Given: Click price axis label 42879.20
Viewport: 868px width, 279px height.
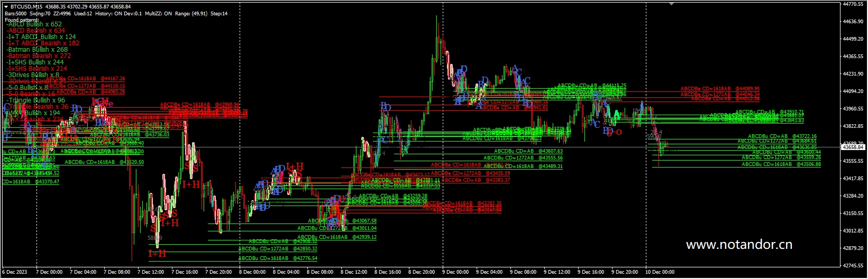Looking at the screenshot, I should (x=853, y=248).
